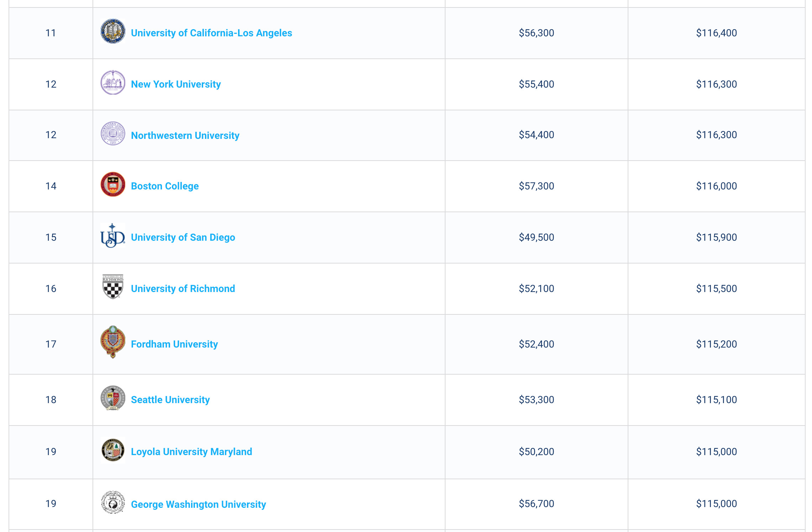Screen dimensions: 812x532
Task: Open the New York University link
Action: click(176, 84)
